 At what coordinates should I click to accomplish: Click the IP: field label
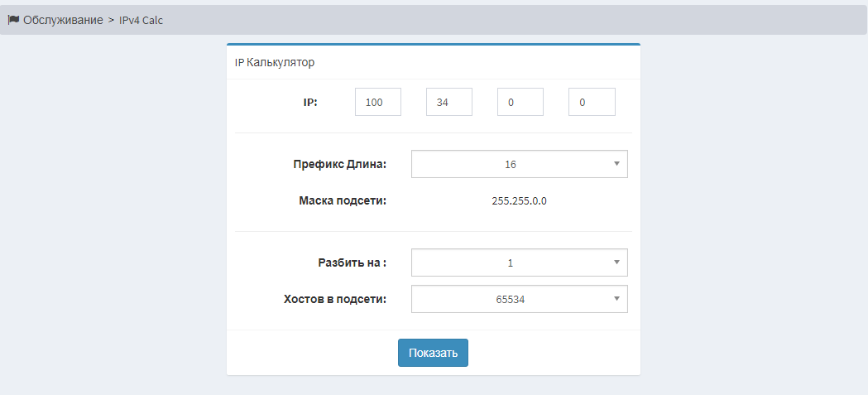click(x=310, y=103)
